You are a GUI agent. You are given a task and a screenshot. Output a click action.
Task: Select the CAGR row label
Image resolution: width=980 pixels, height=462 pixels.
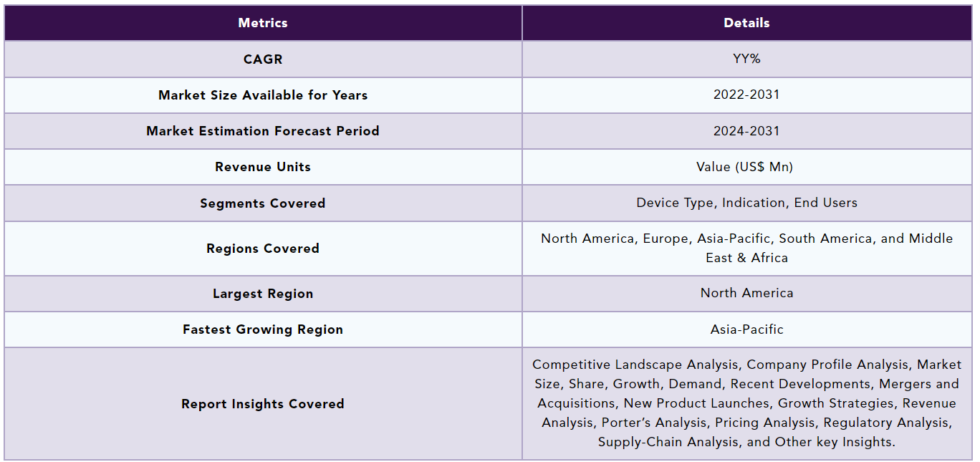pyautogui.click(x=263, y=59)
